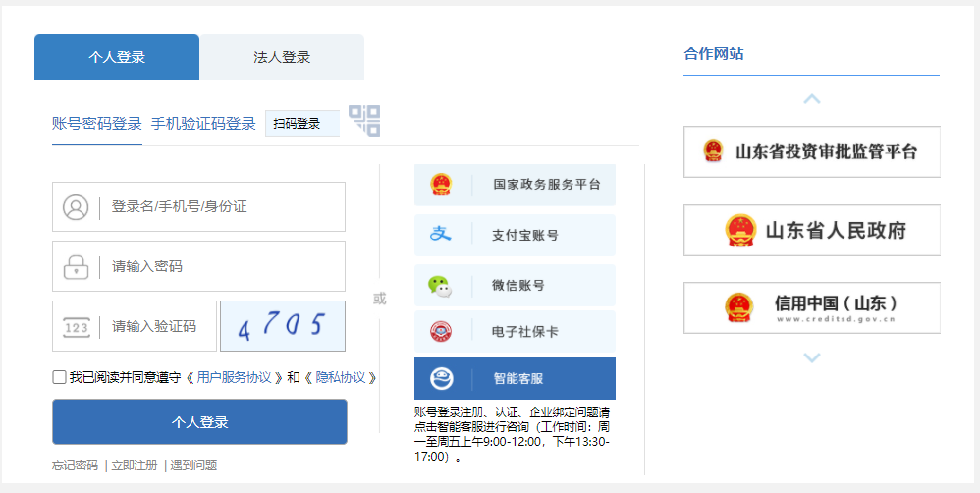Viewport: 980px width, 493px height.
Task: Switch to the 法人登录 tab
Action: coord(282,57)
